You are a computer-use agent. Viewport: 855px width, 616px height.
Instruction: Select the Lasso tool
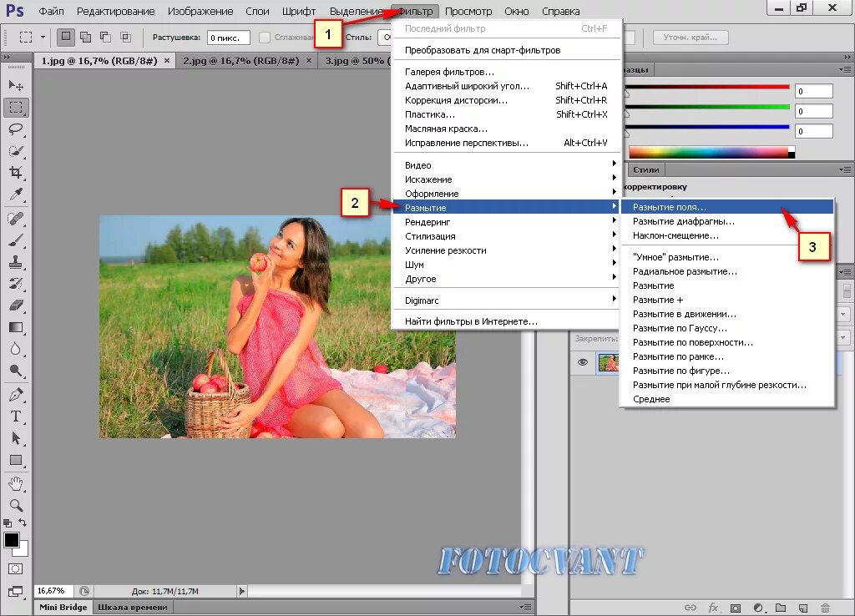point(16,129)
